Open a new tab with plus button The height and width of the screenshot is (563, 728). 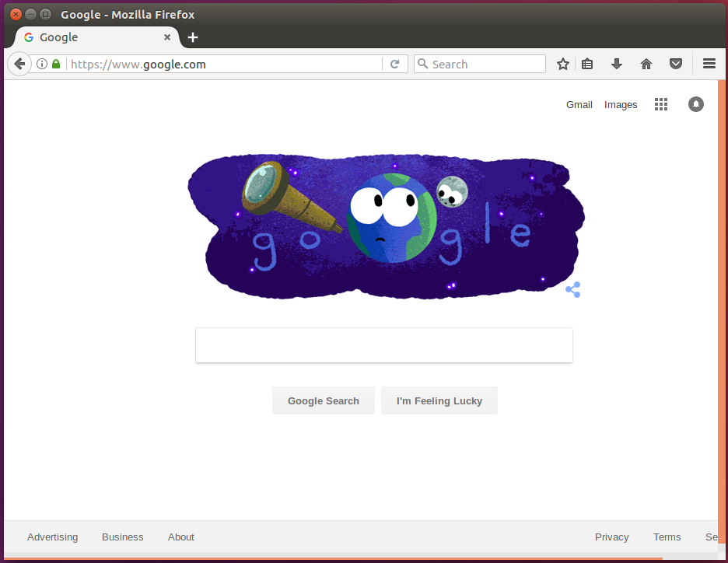pyautogui.click(x=193, y=37)
